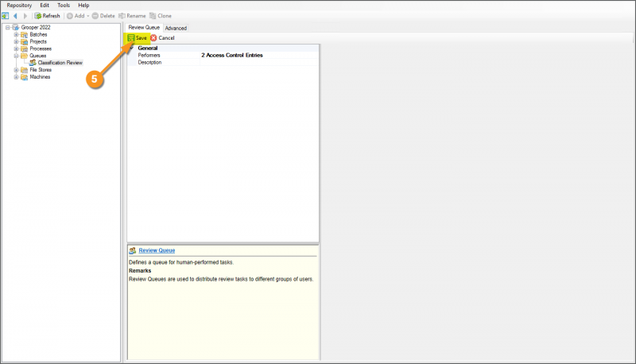
Task: Select the Processes folder icon
Action: click(24, 48)
